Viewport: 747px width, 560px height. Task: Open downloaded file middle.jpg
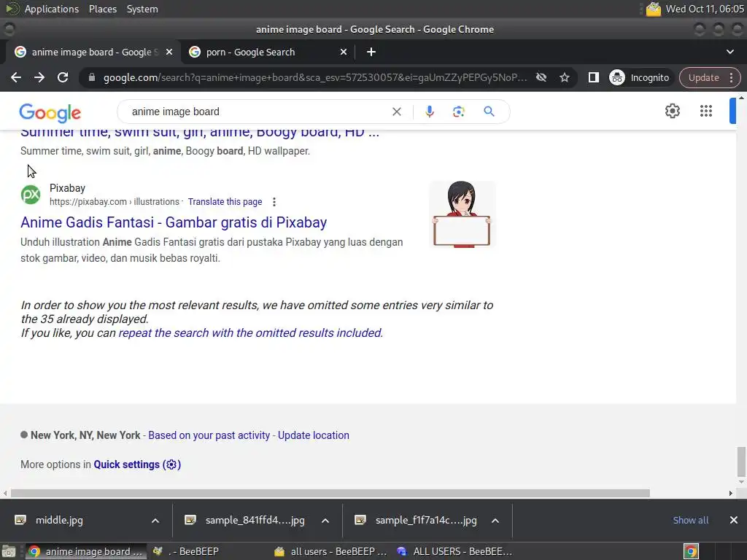pos(60,520)
